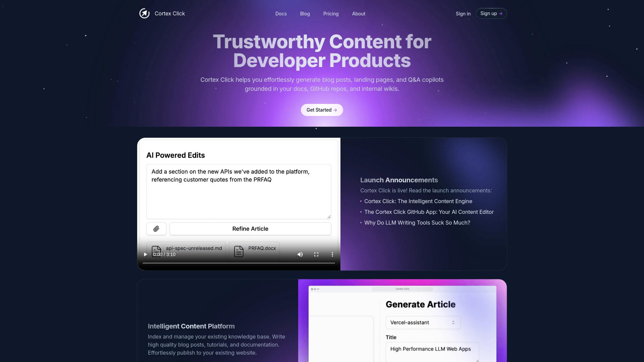This screenshot has width=644, height=362.
Task: Click the Get Started button
Action: (322, 110)
